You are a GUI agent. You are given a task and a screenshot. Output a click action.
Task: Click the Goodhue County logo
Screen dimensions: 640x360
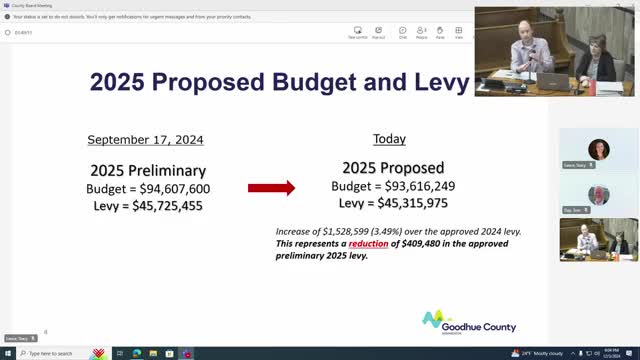tap(469, 322)
